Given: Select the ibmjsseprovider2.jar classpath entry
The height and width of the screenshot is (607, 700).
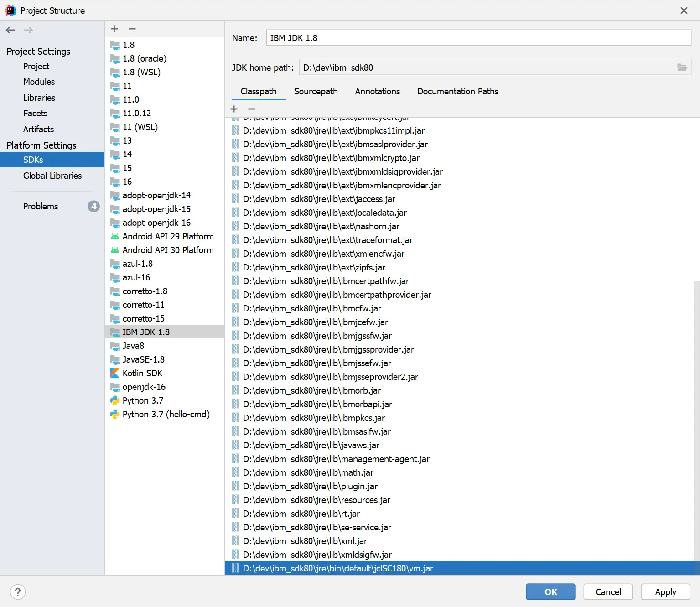Looking at the screenshot, I should pos(459,377).
